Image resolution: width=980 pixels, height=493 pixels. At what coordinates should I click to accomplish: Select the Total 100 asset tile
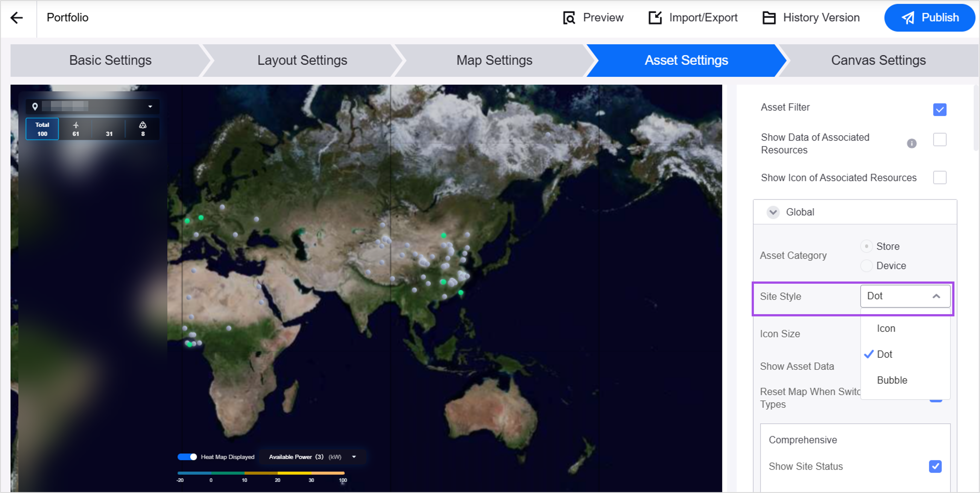pos(42,129)
